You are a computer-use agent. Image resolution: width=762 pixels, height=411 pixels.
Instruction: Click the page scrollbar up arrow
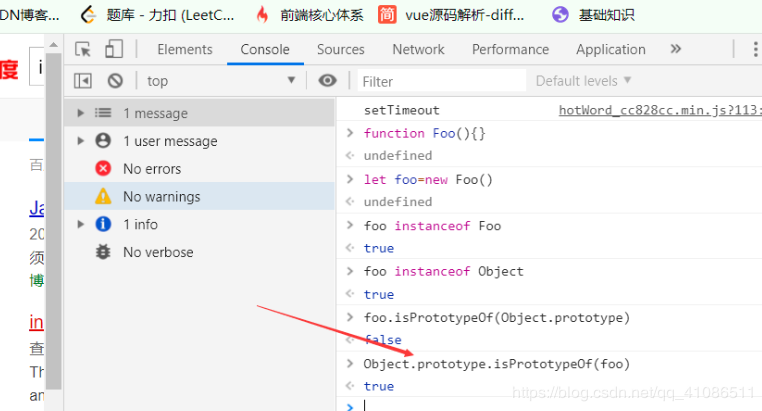click(x=53, y=45)
